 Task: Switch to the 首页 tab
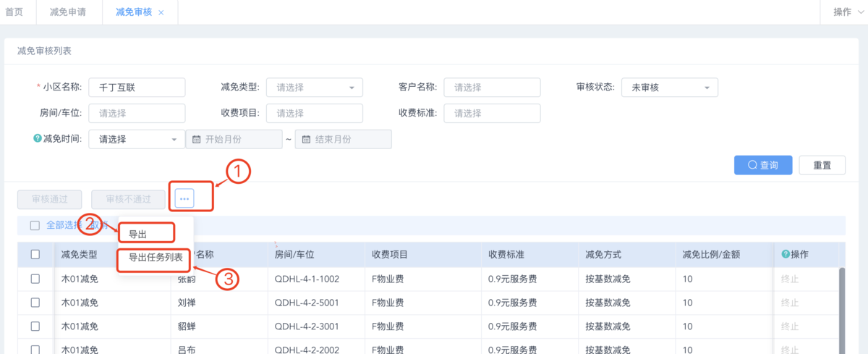click(x=14, y=12)
